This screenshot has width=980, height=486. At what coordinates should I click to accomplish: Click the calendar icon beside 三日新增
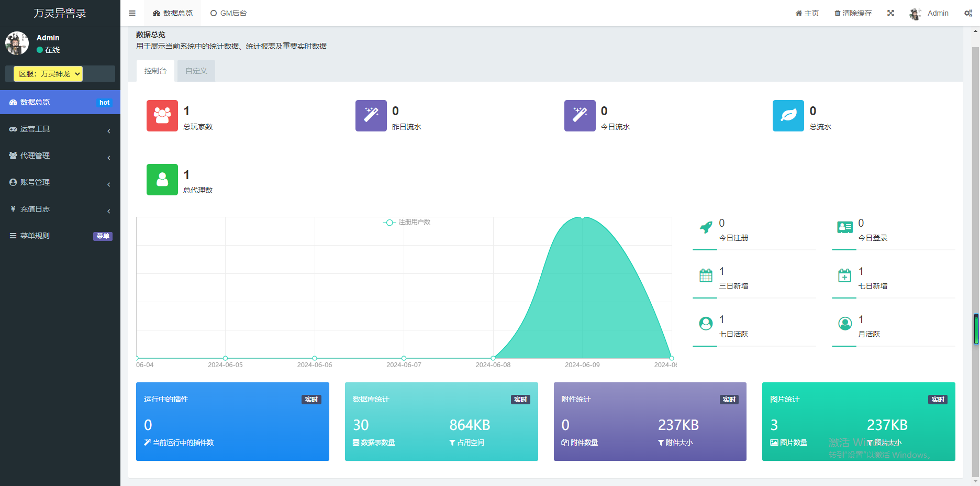click(706, 275)
